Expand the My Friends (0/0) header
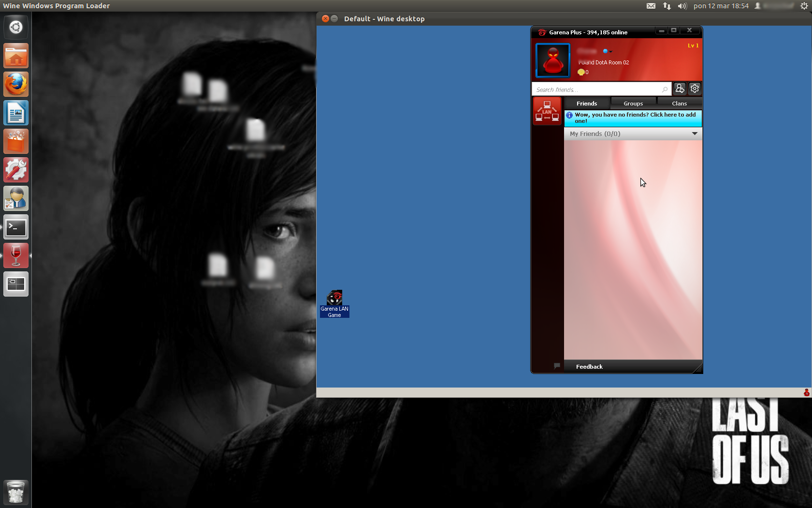This screenshot has width=812, height=508. (x=595, y=134)
